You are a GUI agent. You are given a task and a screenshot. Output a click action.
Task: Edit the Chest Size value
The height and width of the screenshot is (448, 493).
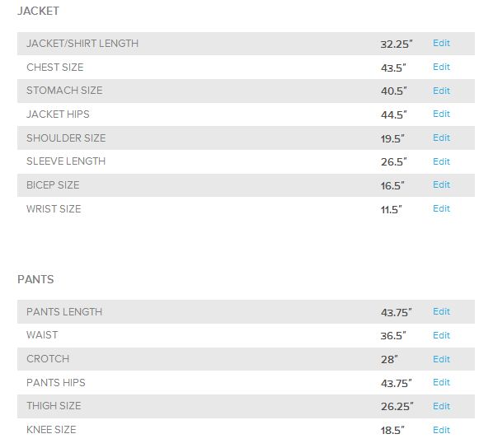pyautogui.click(x=441, y=67)
